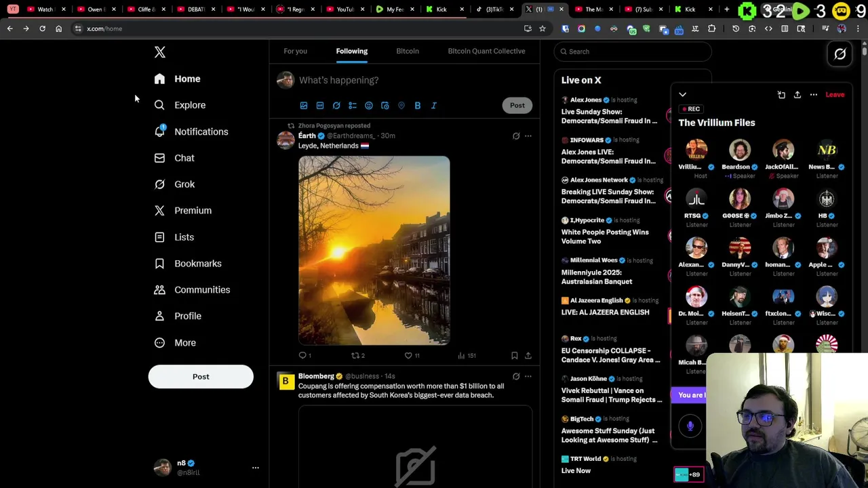Screen dimensions: 868x488
Task: Collapse the Space panel with chevron
Action: coord(683,95)
